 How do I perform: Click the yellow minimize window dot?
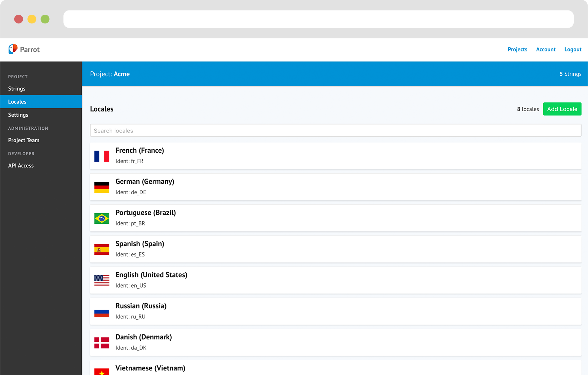click(32, 19)
